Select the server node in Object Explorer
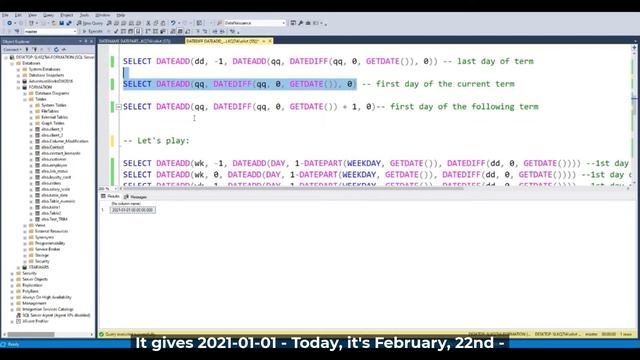640x360 pixels. click(x=55, y=58)
